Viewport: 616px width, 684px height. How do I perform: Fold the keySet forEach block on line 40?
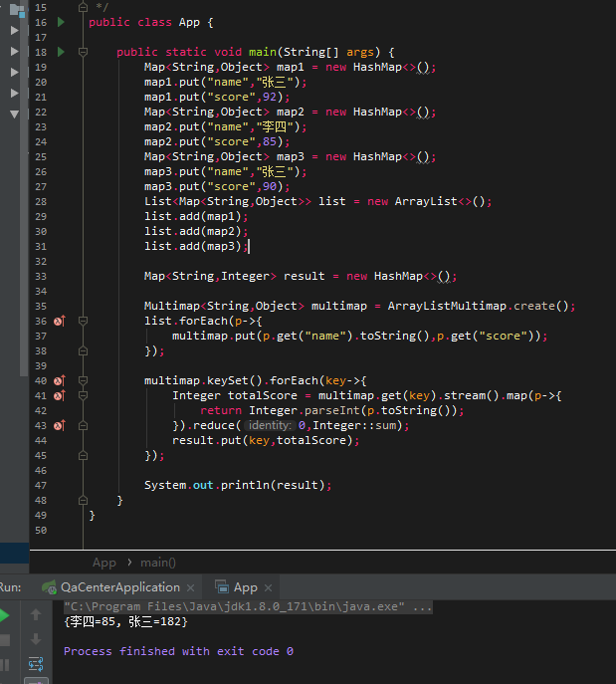84,380
